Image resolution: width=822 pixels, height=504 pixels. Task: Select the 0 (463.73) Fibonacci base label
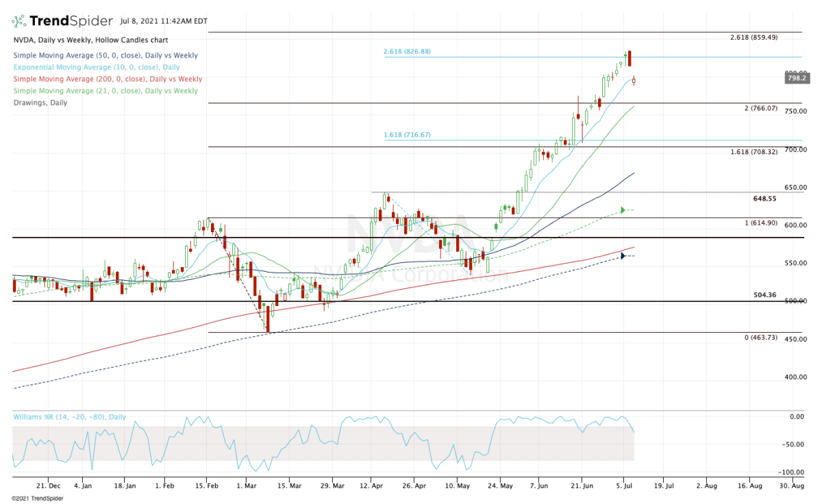760,338
